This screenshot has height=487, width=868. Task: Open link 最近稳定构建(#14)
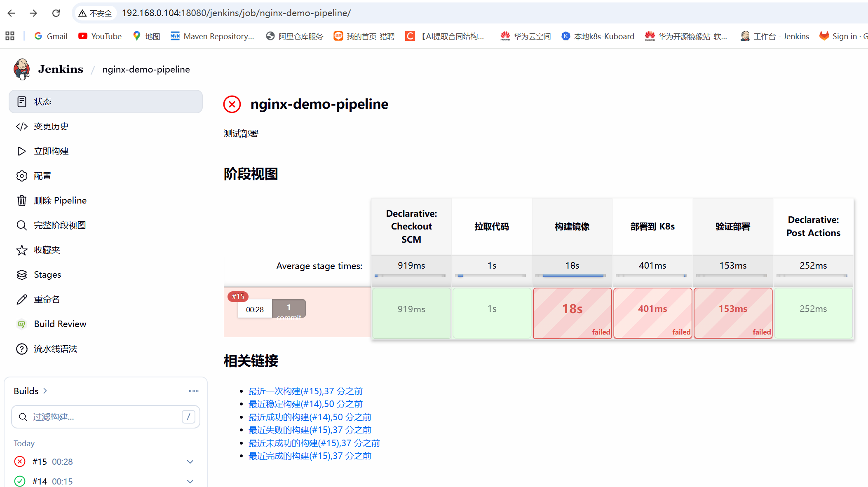pos(305,404)
